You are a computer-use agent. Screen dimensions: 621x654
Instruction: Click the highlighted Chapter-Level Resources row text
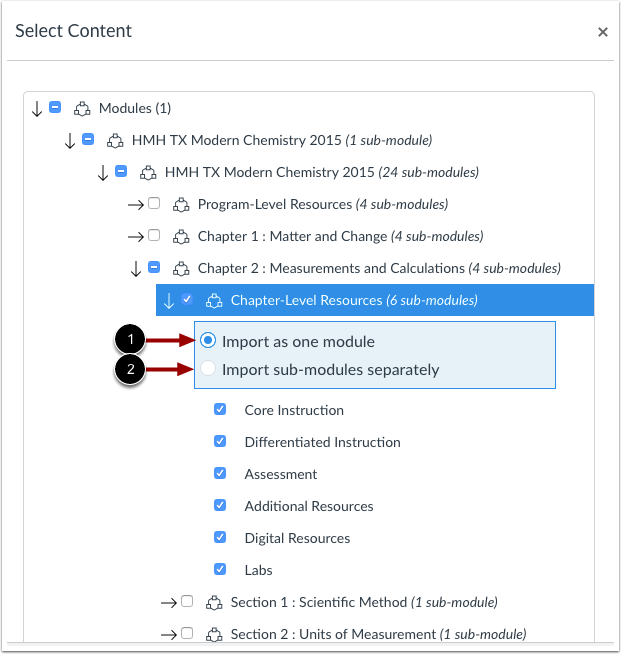tap(354, 300)
